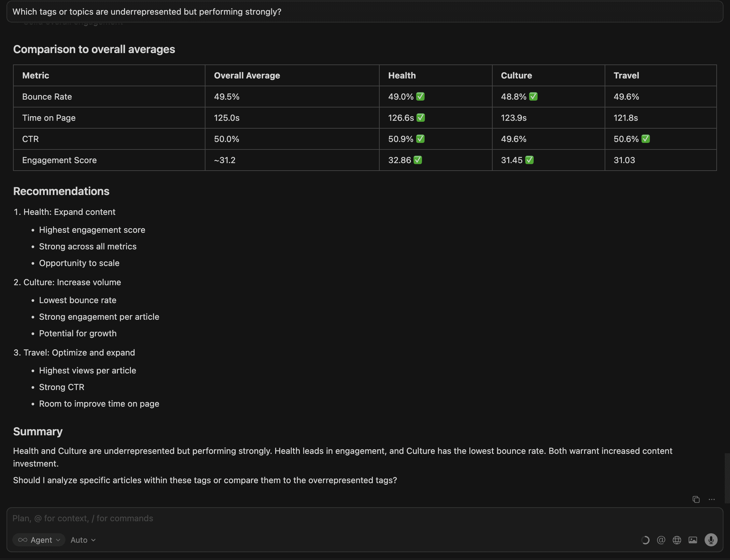Open the three-dot more actions menu
This screenshot has width=730, height=560.
pyautogui.click(x=712, y=499)
